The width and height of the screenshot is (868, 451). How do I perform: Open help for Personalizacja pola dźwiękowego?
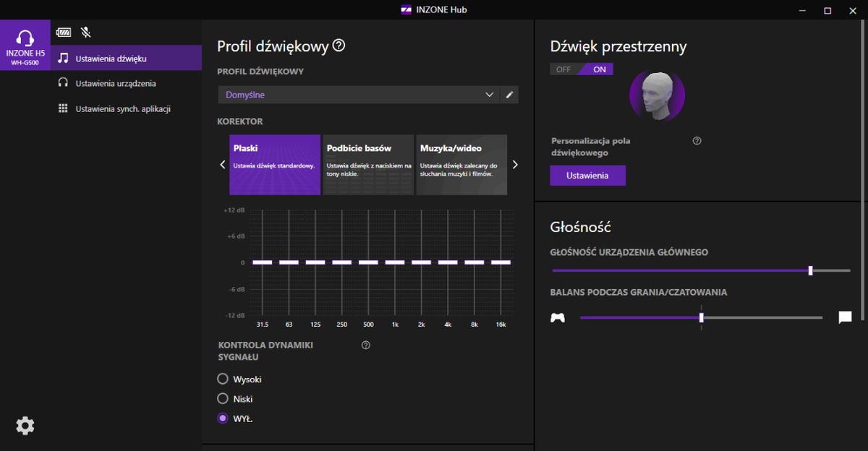point(697,141)
